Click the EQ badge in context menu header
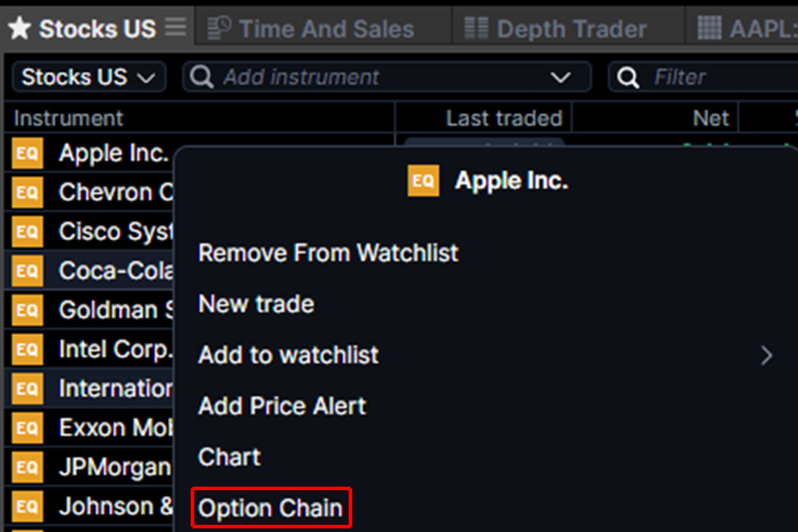Screen dimensions: 798x532 click(x=423, y=181)
